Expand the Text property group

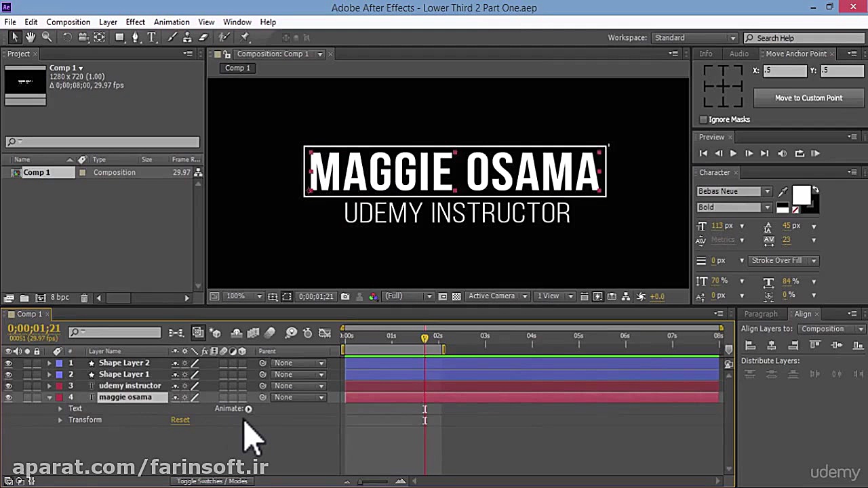[x=60, y=409]
